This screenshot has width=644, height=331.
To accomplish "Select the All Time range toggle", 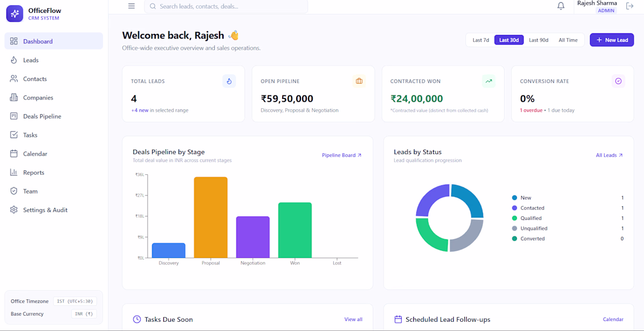I will point(568,40).
